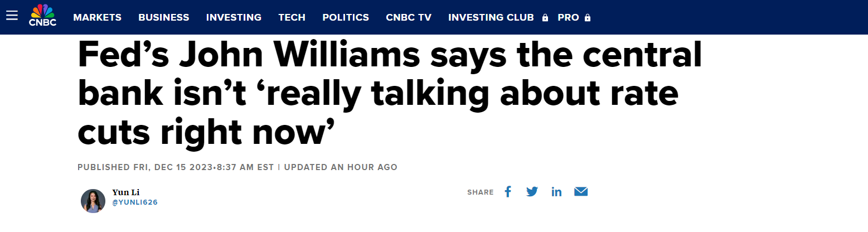Share article on Twitter
The width and height of the screenshot is (868, 232).
coord(532,192)
